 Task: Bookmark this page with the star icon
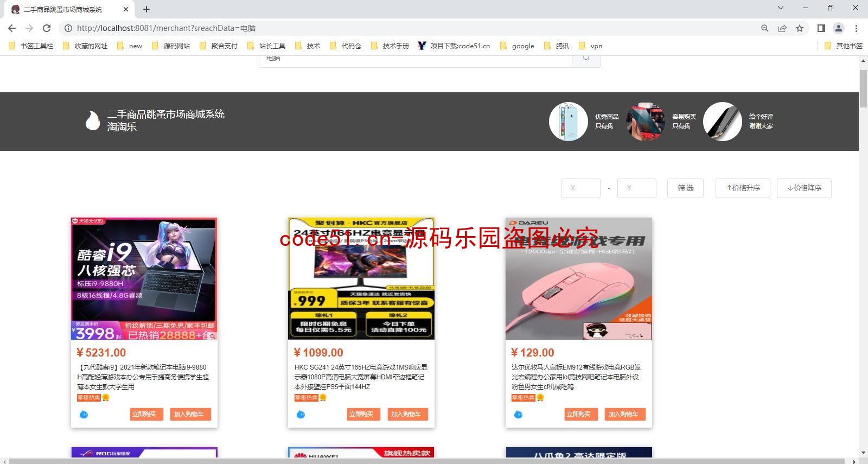[x=800, y=28]
